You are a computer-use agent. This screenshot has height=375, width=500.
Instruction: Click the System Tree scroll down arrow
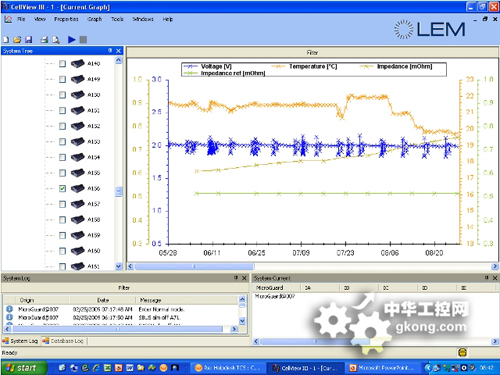119,266
